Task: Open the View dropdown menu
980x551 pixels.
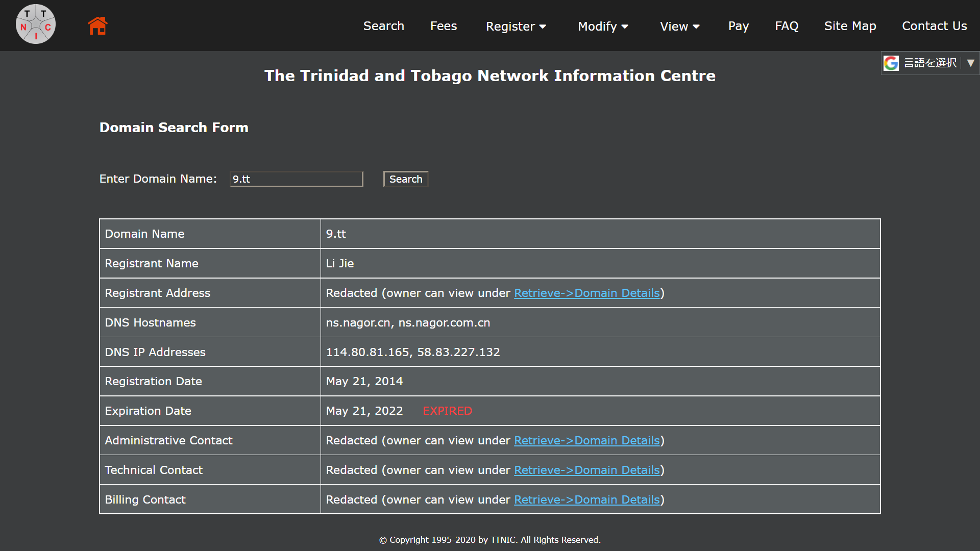Action: [679, 26]
